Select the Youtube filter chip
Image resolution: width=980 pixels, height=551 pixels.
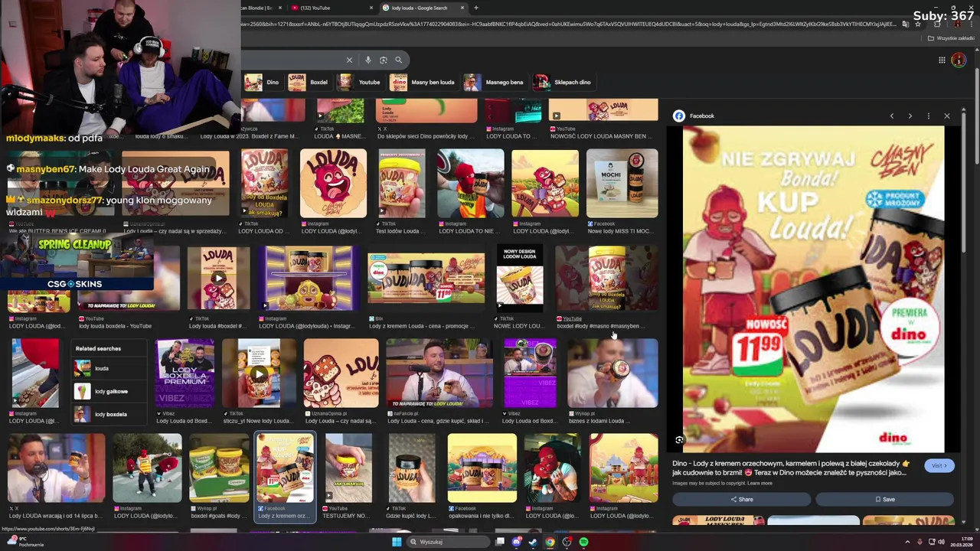pyautogui.click(x=361, y=82)
